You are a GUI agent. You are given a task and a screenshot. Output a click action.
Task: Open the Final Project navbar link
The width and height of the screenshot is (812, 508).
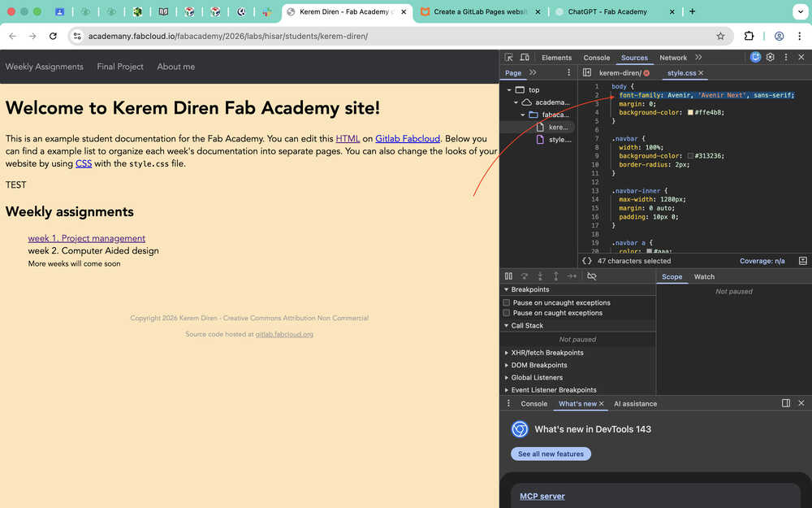point(120,67)
